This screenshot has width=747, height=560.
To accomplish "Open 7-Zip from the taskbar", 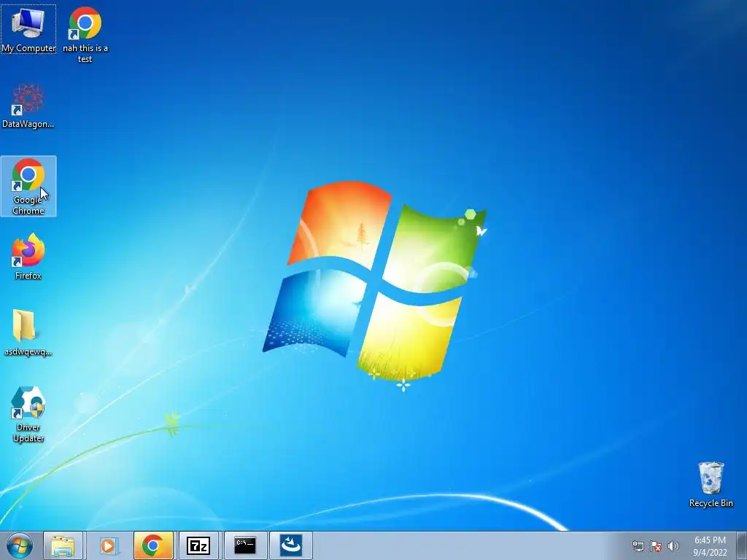I will click(198, 545).
